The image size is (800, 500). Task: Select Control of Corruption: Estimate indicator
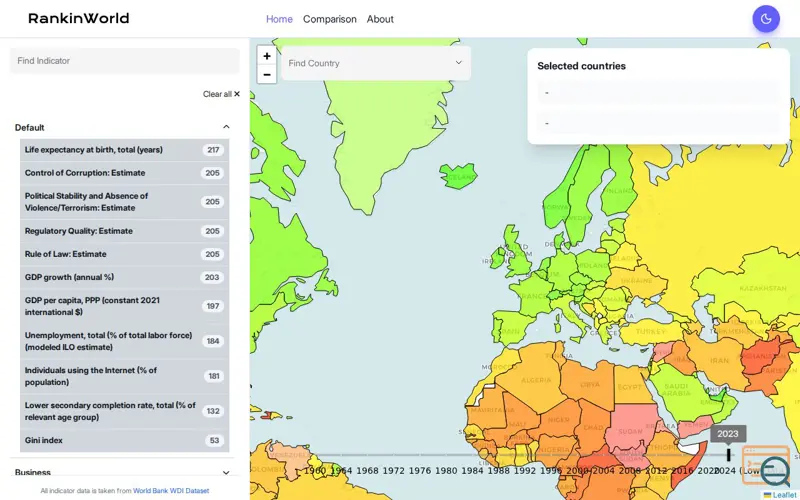tap(124, 173)
